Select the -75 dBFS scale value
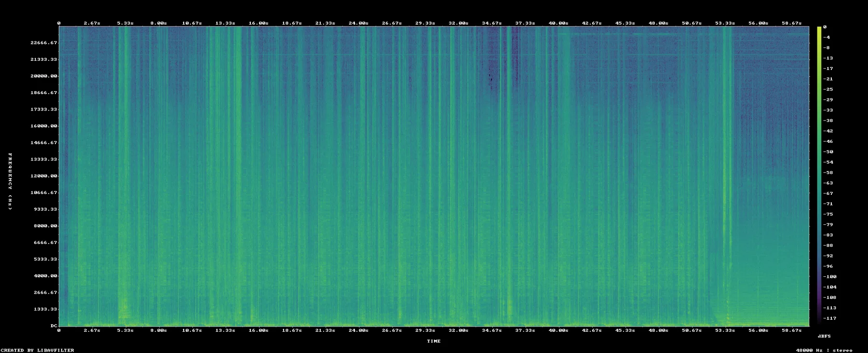Image resolution: width=868 pixels, height=353 pixels. pos(827,214)
